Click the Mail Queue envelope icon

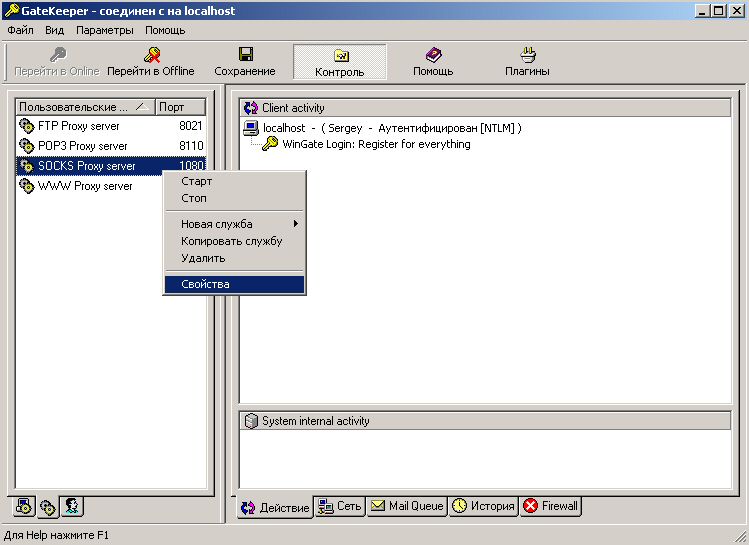point(378,505)
